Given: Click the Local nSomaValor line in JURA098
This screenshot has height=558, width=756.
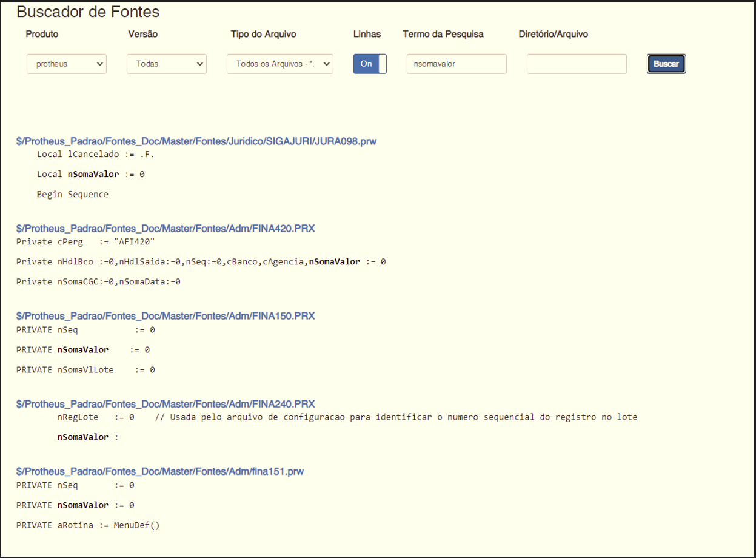Looking at the screenshot, I should [x=90, y=174].
